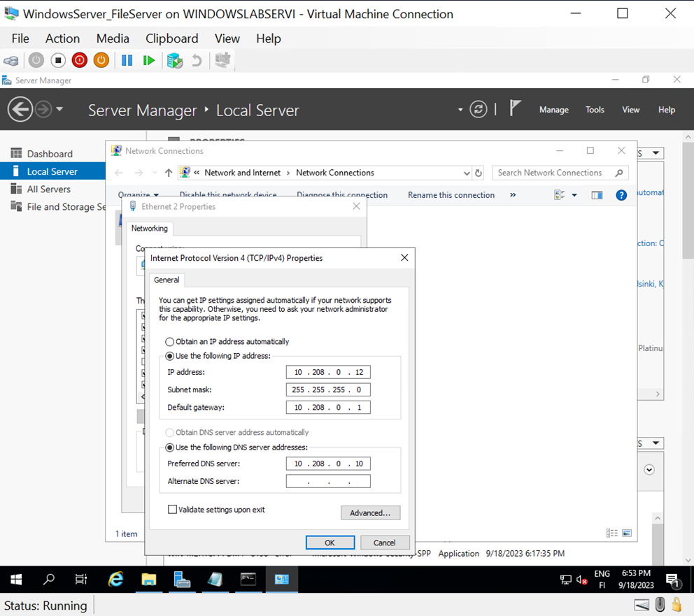
Task: Switch to the Networking tab in Ethernet 2 Properties
Action: [149, 229]
